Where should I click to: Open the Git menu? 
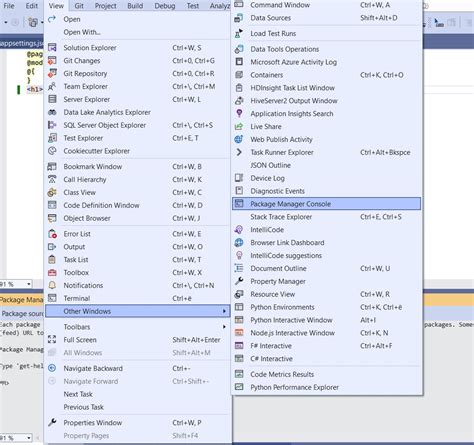click(79, 6)
